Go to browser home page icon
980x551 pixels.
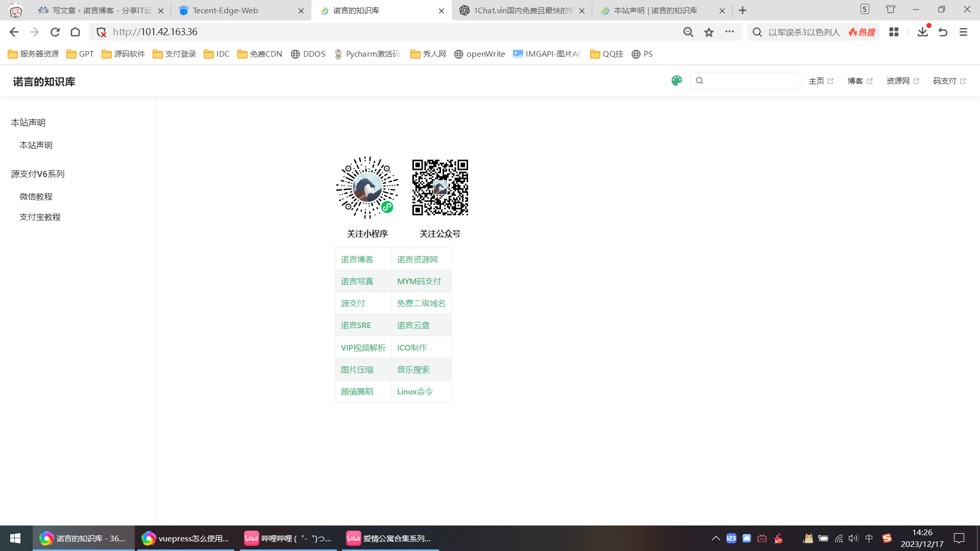click(76, 32)
